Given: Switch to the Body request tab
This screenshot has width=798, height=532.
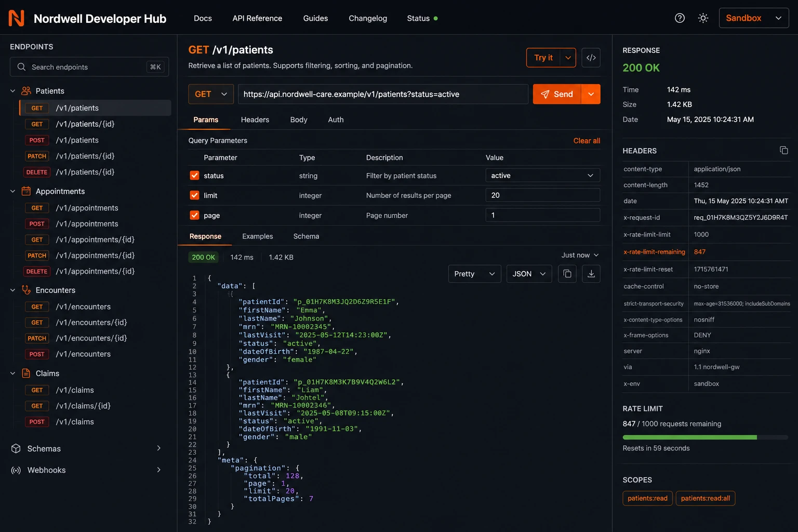Looking at the screenshot, I should pyautogui.click(x=299, y=119).
